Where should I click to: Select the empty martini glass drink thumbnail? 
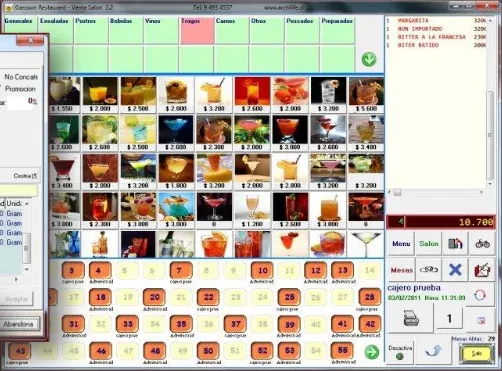[366, 244]
